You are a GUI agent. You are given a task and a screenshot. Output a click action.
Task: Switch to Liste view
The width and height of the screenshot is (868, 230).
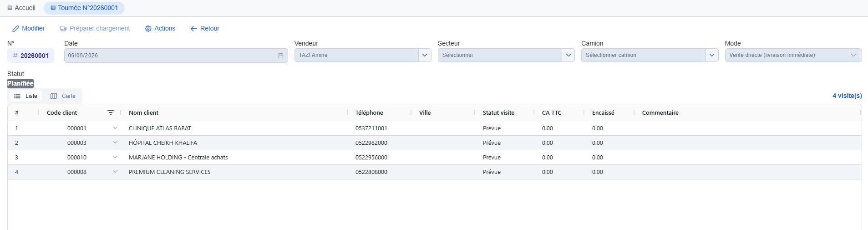point(26,96)
